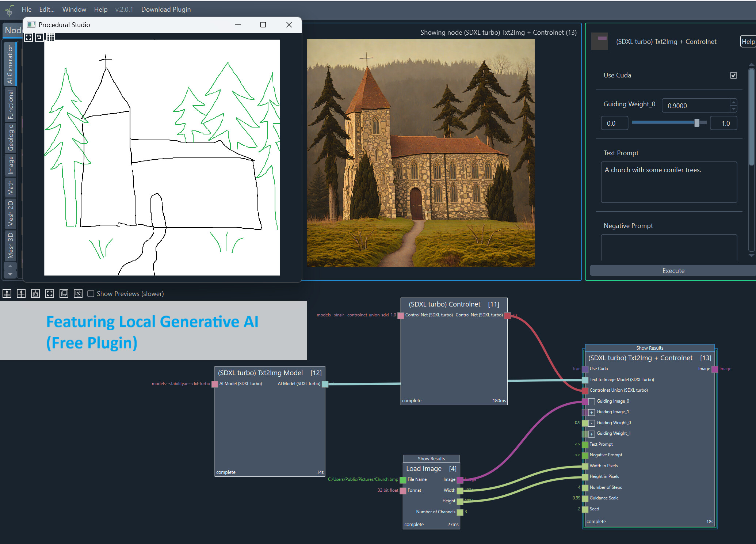
Task: Click the fit-all-nodes brackets icon in the graph toolbar
Action: pos(50,293)
